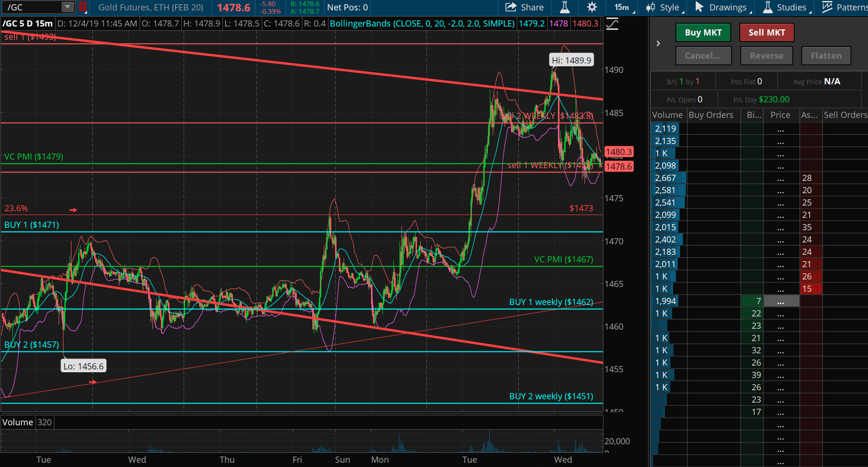Click the Sell MKT button
The width and height of the screenshot is (868, 467).
point(767,32)
